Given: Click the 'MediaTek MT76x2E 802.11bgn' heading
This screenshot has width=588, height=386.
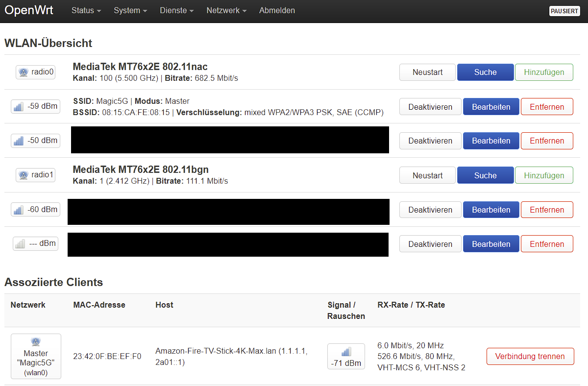Looking at the screenshot, I should (x=141, y=169).
